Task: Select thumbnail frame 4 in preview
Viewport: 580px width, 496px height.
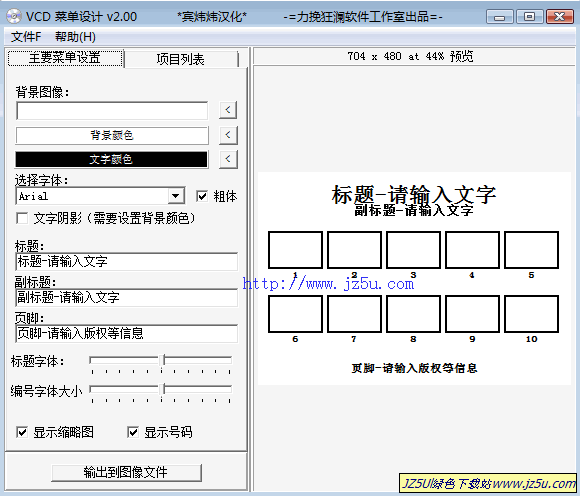Action: tap(472, 250)
